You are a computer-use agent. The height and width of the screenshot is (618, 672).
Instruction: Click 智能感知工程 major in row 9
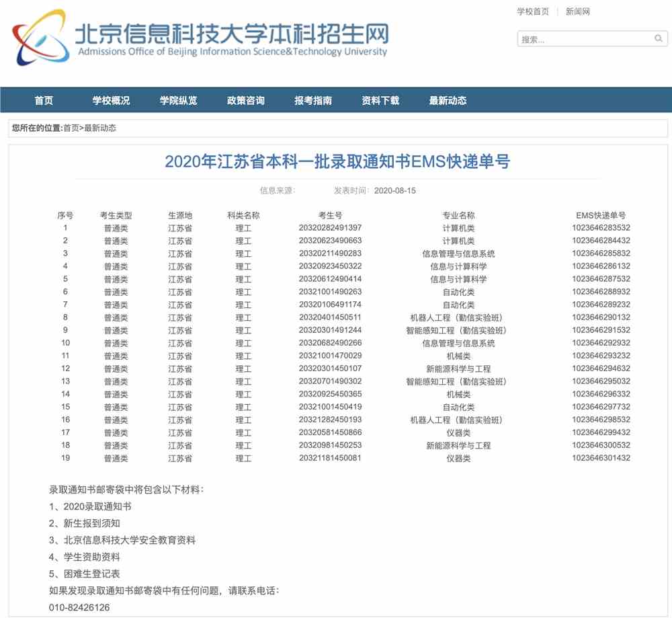456,330
